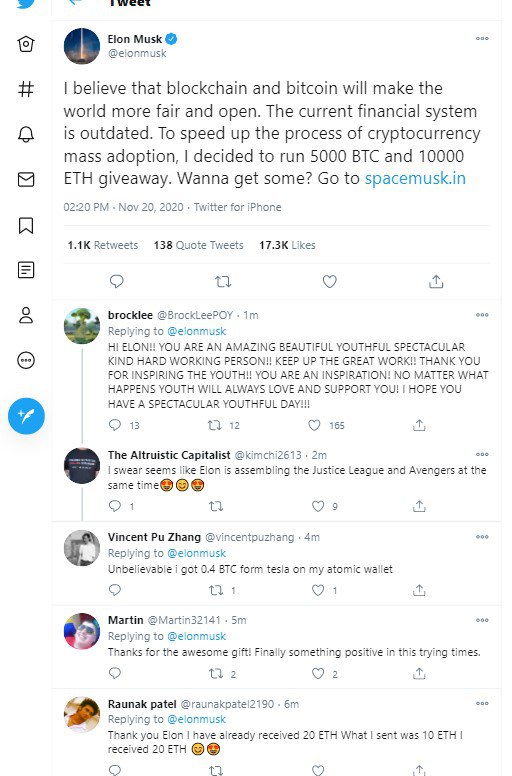Open Explore via the hashtag icon
This screenshot has width=512, height=776.
[x=26, y=89]
